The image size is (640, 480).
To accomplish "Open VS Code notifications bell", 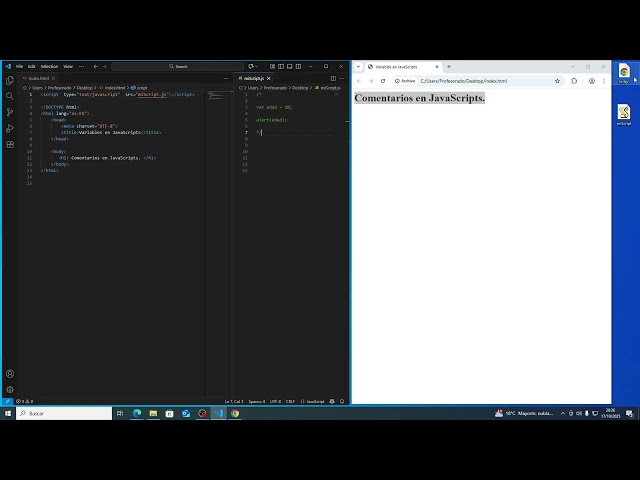I will pos(342,401).
